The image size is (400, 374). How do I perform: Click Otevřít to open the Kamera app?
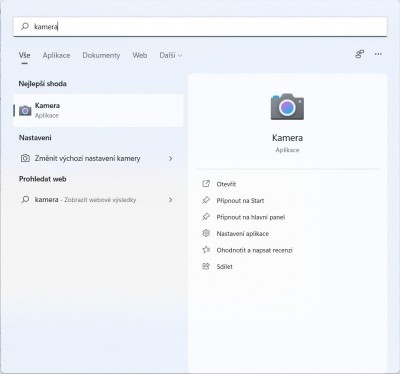click(x=226, y=184)
